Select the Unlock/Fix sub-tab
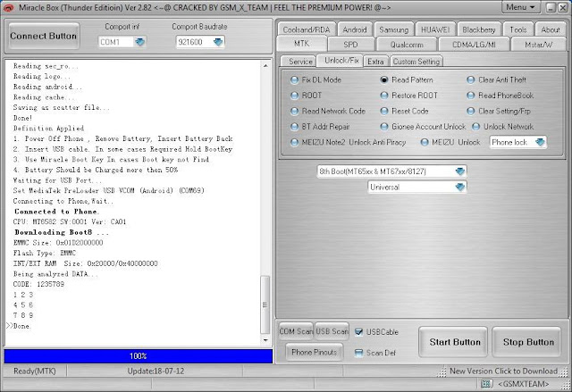572x392 pixels. [x=341, y=61]
